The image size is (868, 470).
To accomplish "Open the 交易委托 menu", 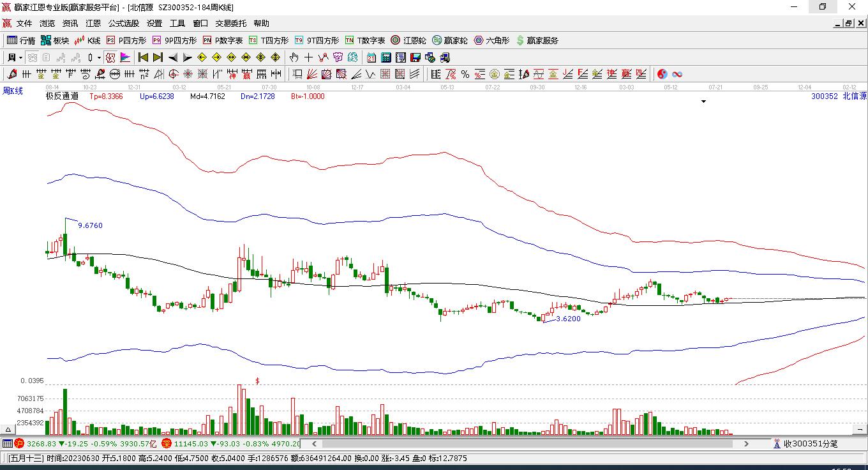I will click(231, 24).
